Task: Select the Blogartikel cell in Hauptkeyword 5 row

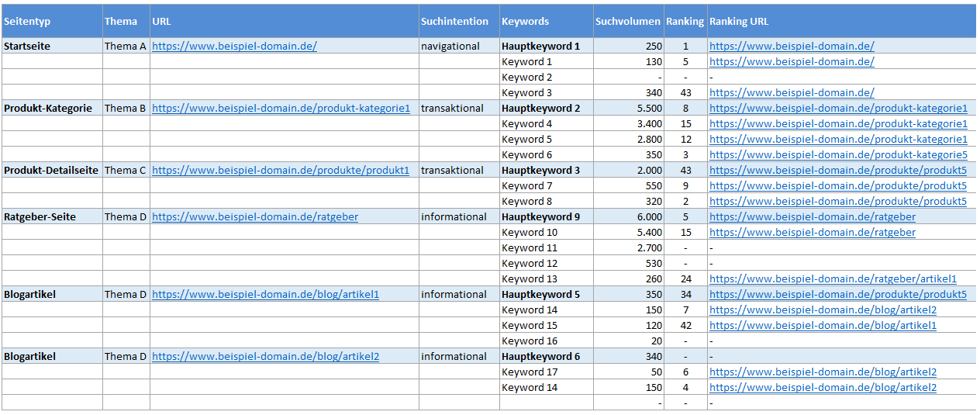Action: click(52, 294)
